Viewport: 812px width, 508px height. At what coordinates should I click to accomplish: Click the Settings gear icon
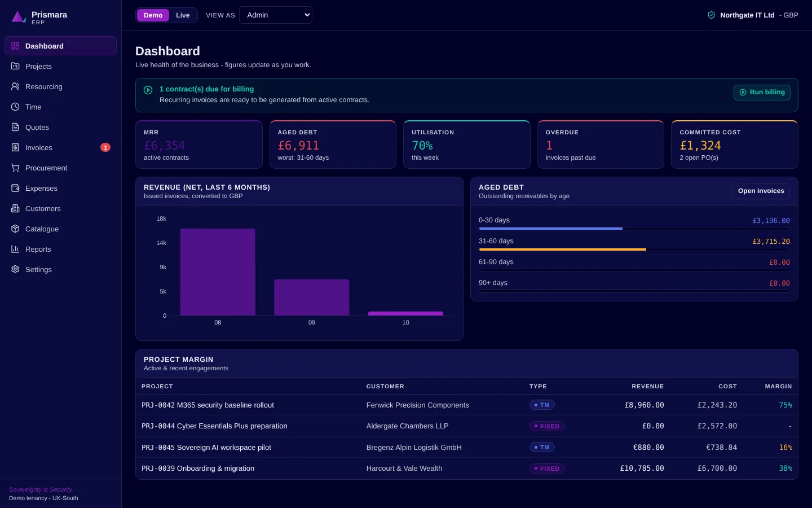click(x=15, y=269)
